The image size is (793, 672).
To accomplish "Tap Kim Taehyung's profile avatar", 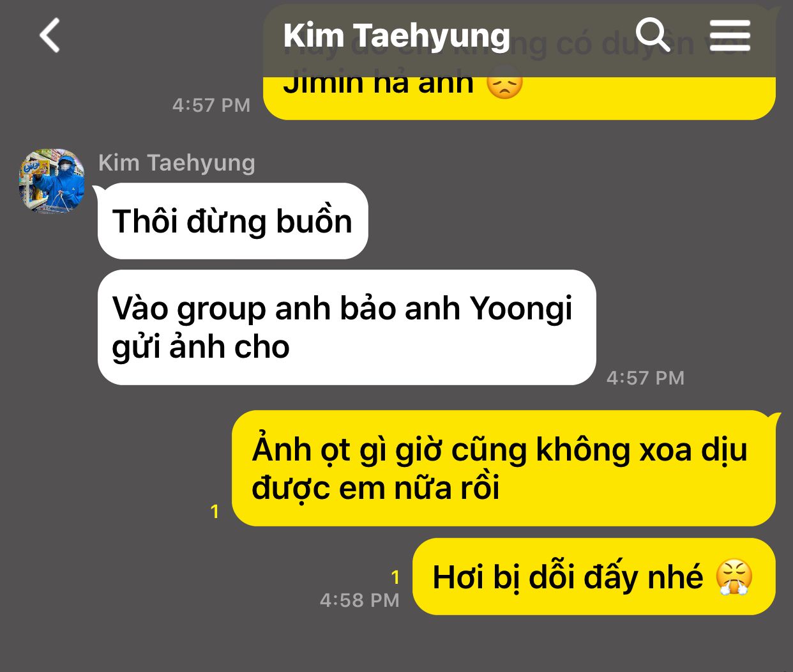I will [x=52, y=181].
